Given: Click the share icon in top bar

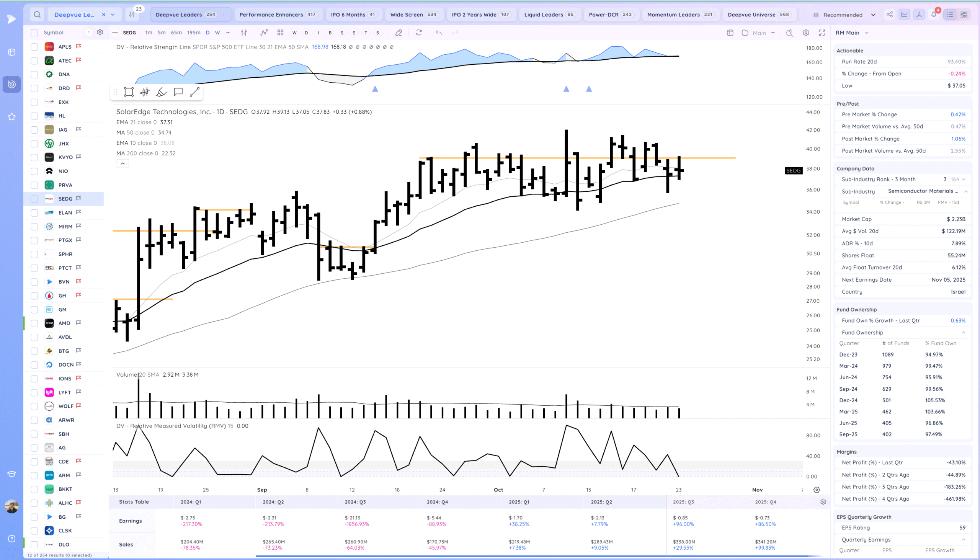Looking at the screenshot, I should pos(890,15).
